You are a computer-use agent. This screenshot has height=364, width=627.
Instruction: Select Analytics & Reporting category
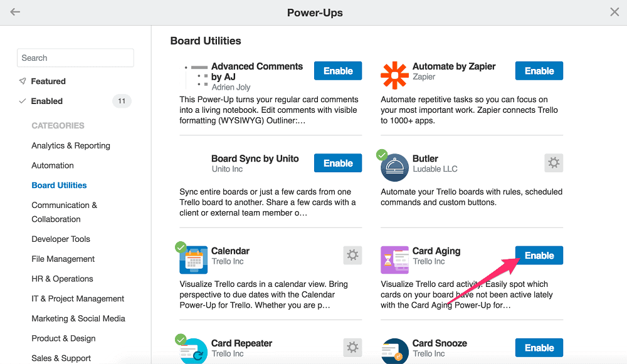(71, 145)
